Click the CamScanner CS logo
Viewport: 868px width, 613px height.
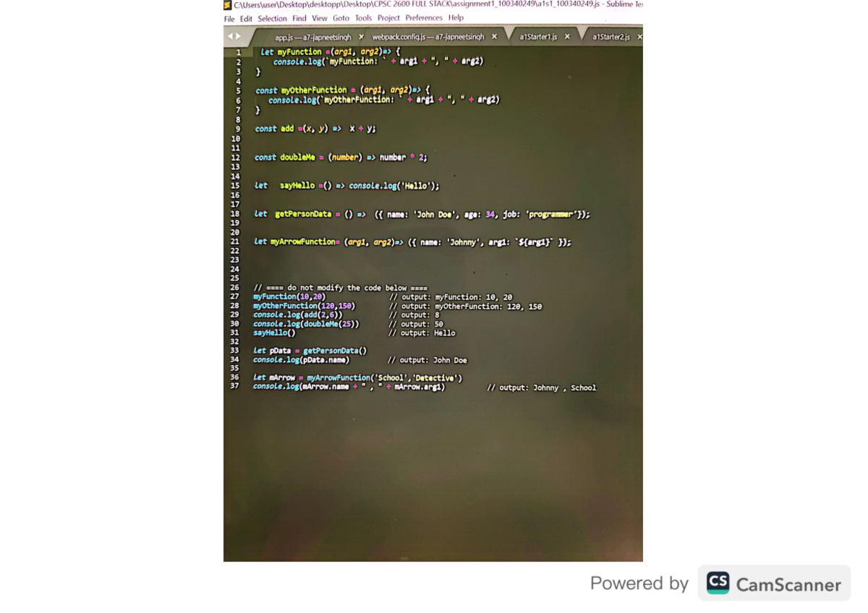[x=718, y=583]
